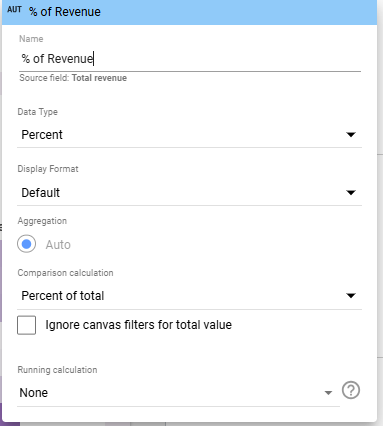Click into the Name input field

190,59
